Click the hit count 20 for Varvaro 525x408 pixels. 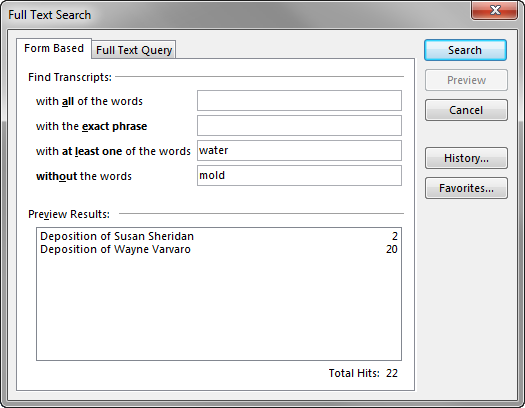tap(391, 249)
